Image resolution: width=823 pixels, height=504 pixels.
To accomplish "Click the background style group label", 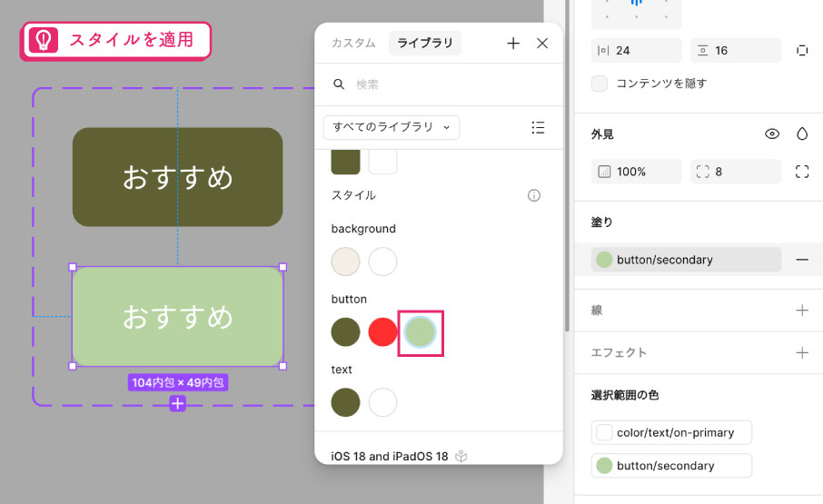I will tap(363, 229).
